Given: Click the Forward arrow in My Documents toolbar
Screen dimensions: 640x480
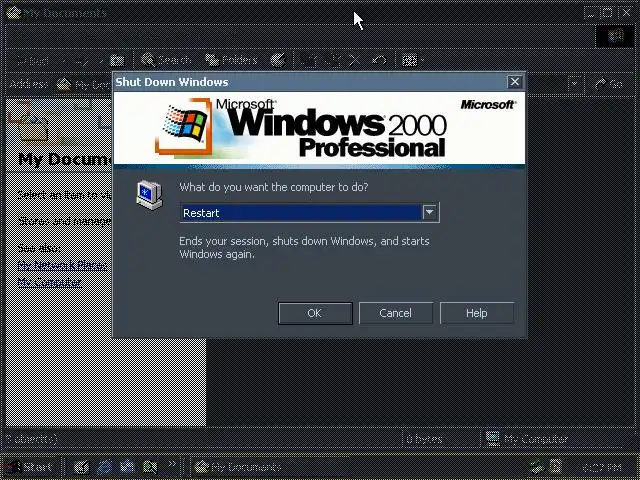Looking at the screenshot, I should [x=82, y=61].
